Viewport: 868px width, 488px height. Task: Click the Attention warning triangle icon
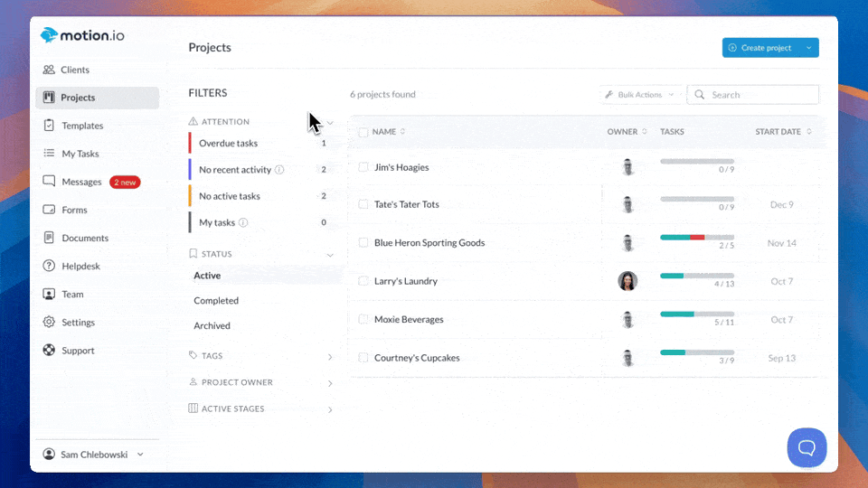[x=193, y=121]
